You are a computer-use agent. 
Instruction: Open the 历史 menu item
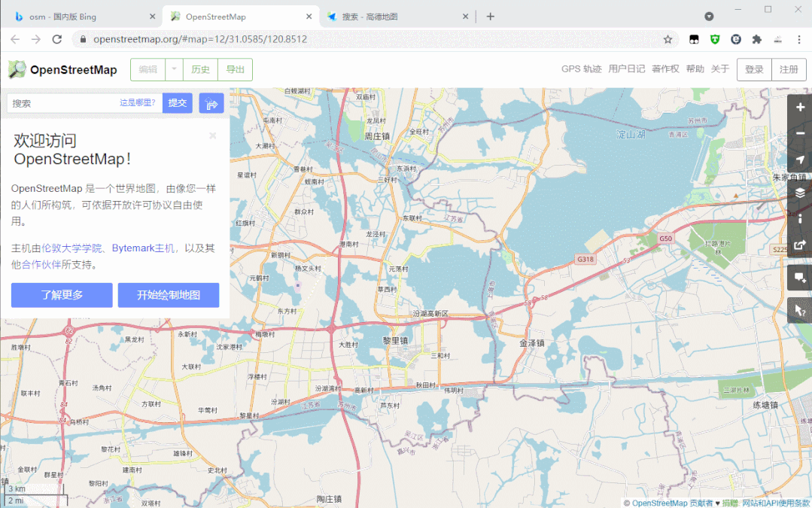[x=199, y=68]
